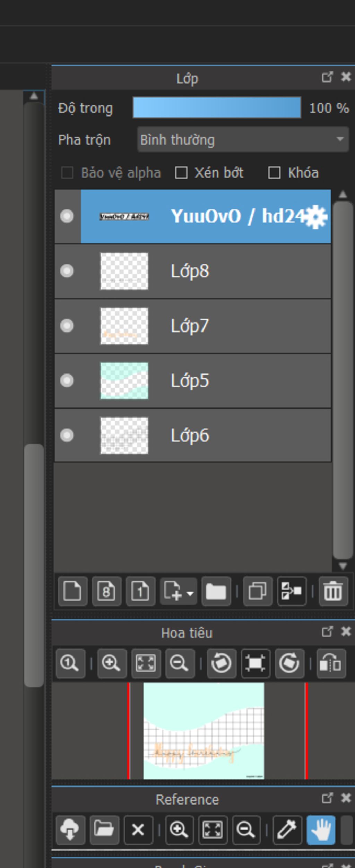
Task: Merge the layer down
Action: coord(292,591)
